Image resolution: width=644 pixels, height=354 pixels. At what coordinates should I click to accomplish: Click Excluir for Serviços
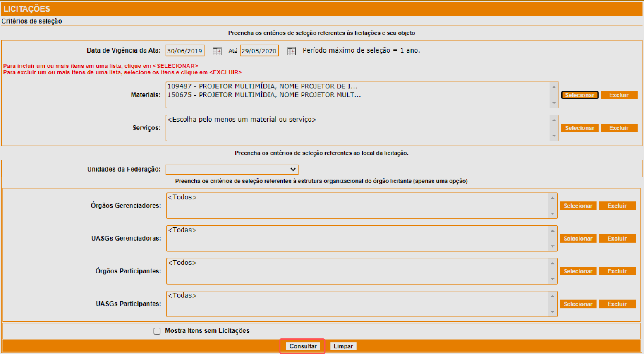tap(619, 128)
